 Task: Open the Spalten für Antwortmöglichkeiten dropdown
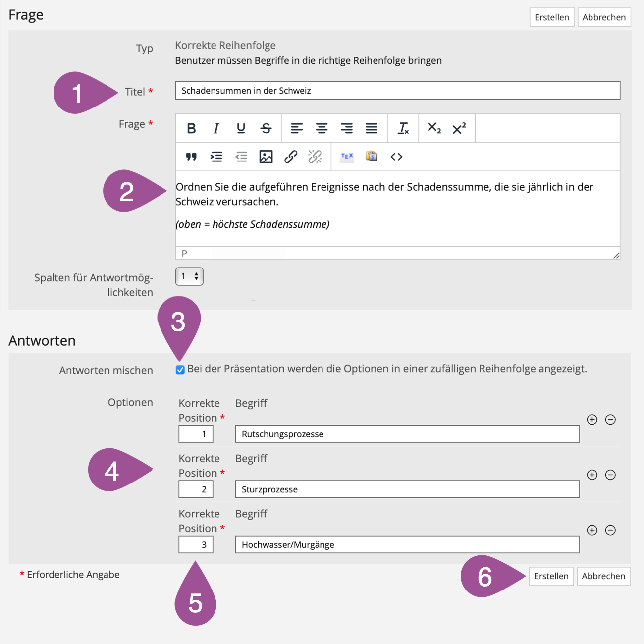click(x=189, y=276)
